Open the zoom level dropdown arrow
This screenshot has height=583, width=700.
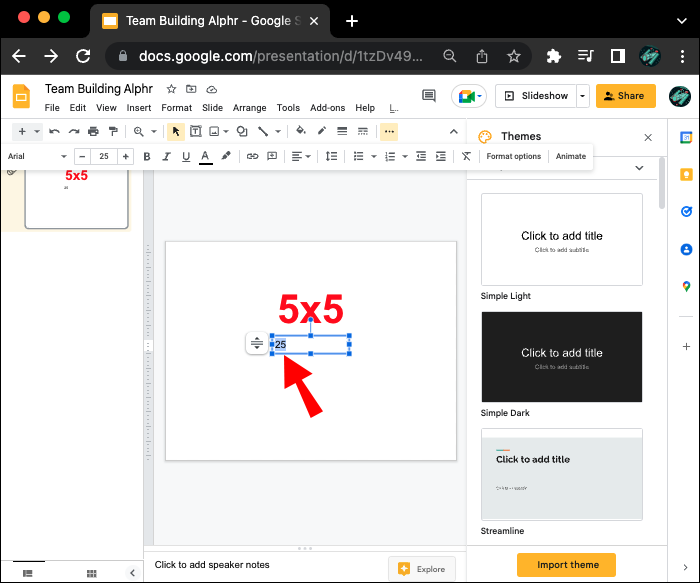tap(154, 131)
